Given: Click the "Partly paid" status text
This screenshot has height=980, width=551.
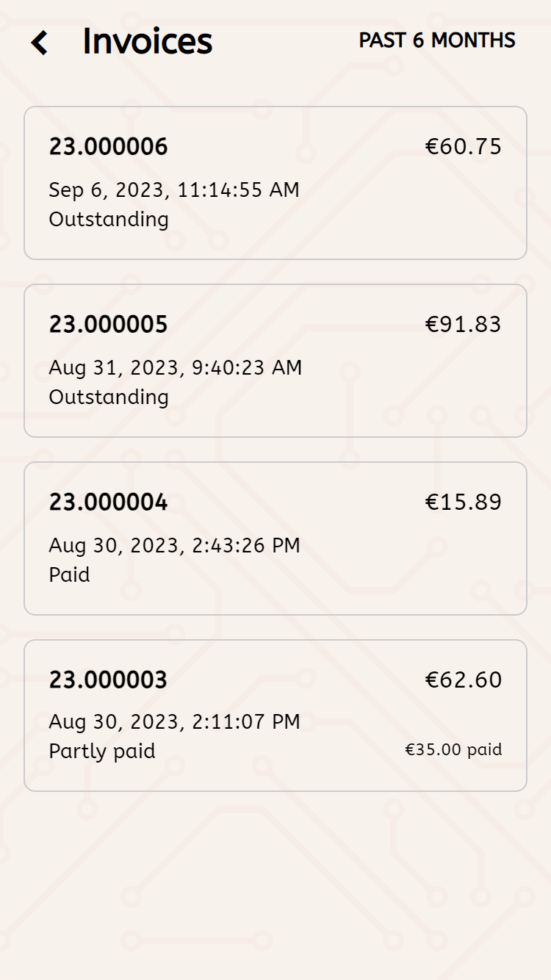Looking at the screenshot, I should pyautogui.click(x=102, y=752).
